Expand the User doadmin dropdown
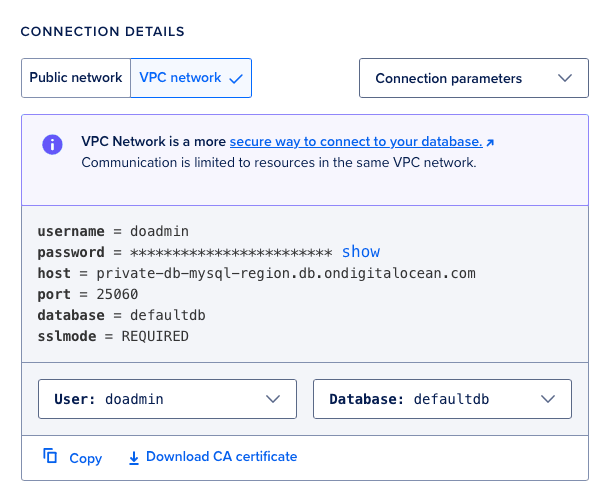Image resolution: width=607 pixels, height=492 pixels. tap(167, 398)
